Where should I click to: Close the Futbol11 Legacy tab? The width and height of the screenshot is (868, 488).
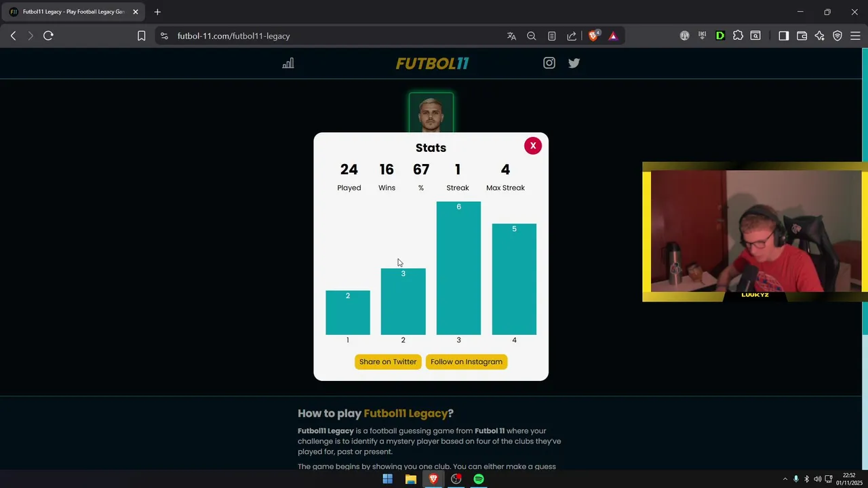[x=135, y=12]
